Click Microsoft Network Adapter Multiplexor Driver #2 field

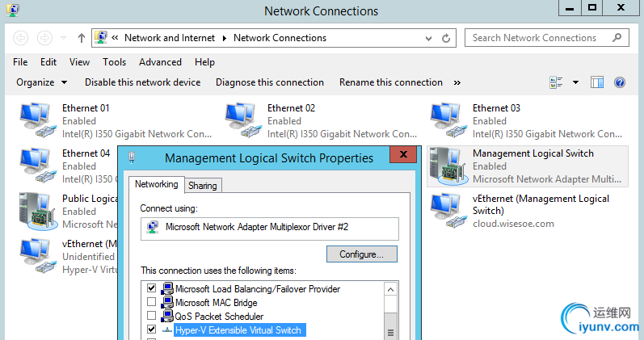tap(270, 229)
